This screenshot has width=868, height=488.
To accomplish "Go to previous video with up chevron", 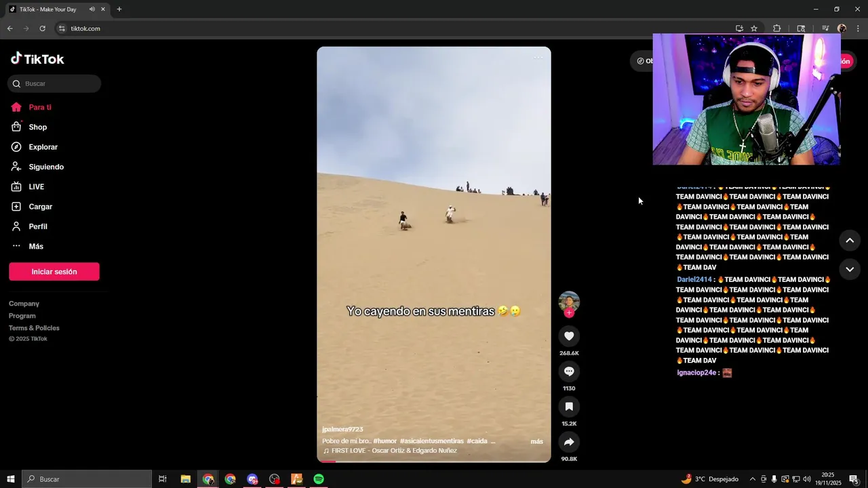I will [x=850, y=241].
